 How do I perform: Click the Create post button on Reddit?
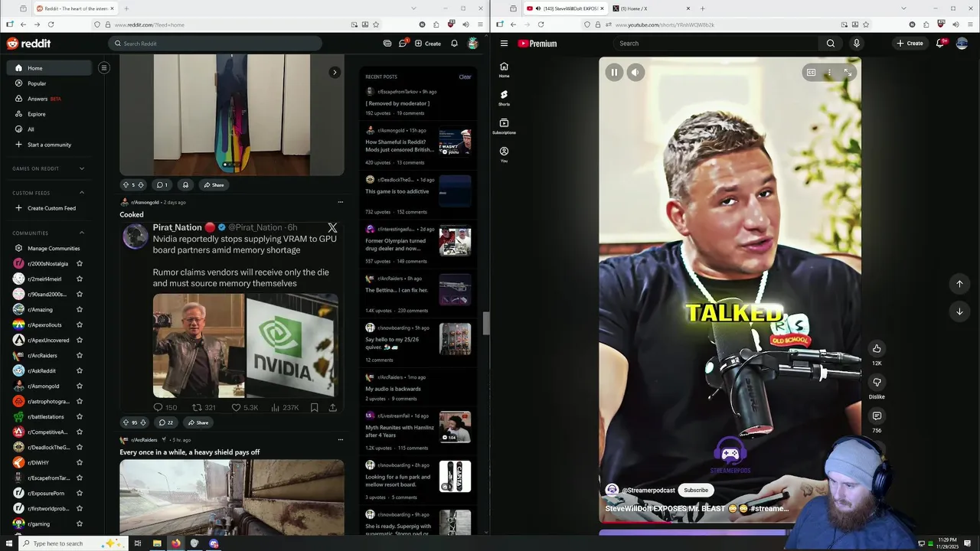pos(428,44)
